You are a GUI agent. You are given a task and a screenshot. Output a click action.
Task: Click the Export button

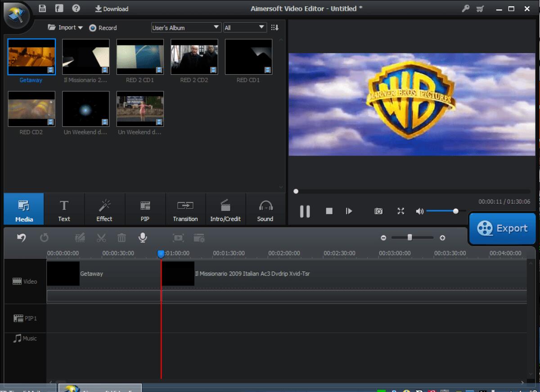click(x=502, y=228)
